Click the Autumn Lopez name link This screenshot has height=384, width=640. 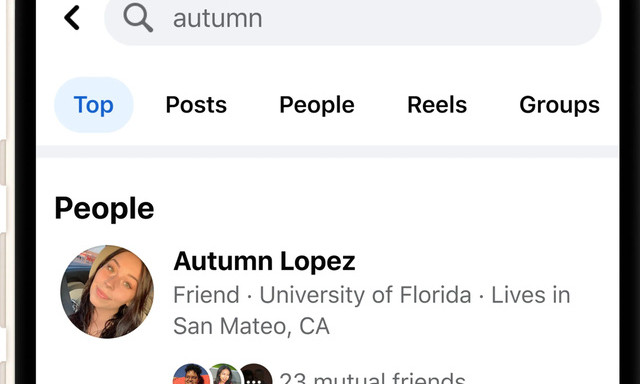tap(264, 261)
